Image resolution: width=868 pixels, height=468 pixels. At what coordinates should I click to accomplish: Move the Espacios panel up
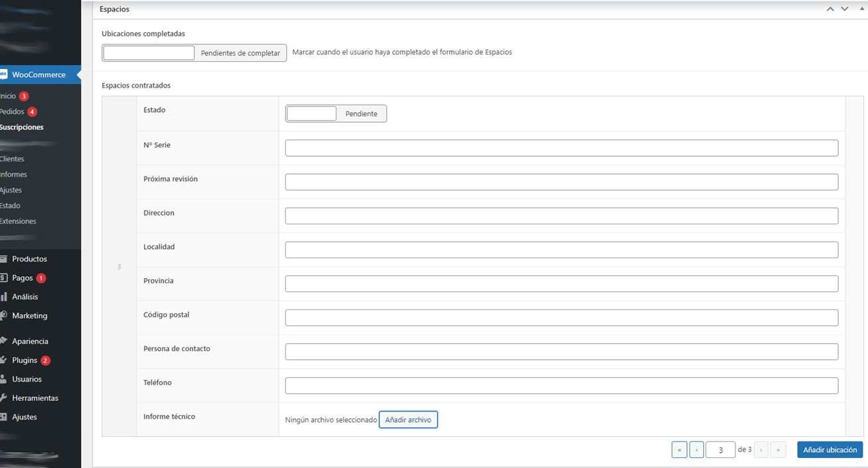[x=830, y=9]
